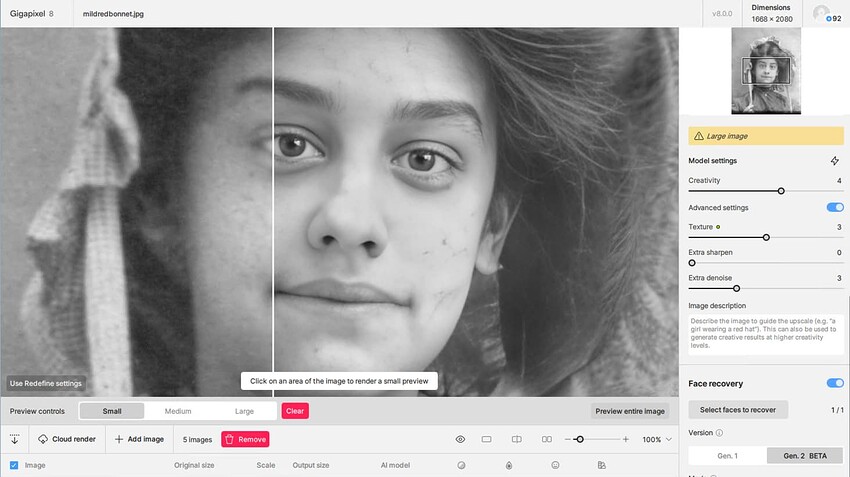Click the split comparison divider line
850x477 pixels.
click(x=273, y=211)
